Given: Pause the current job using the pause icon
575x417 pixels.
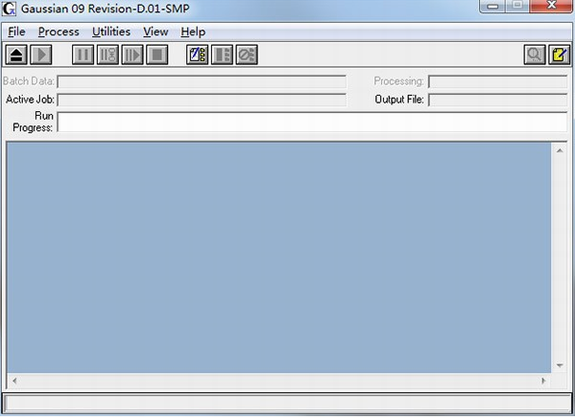Looking at the screenshot, I should point(83,55).
